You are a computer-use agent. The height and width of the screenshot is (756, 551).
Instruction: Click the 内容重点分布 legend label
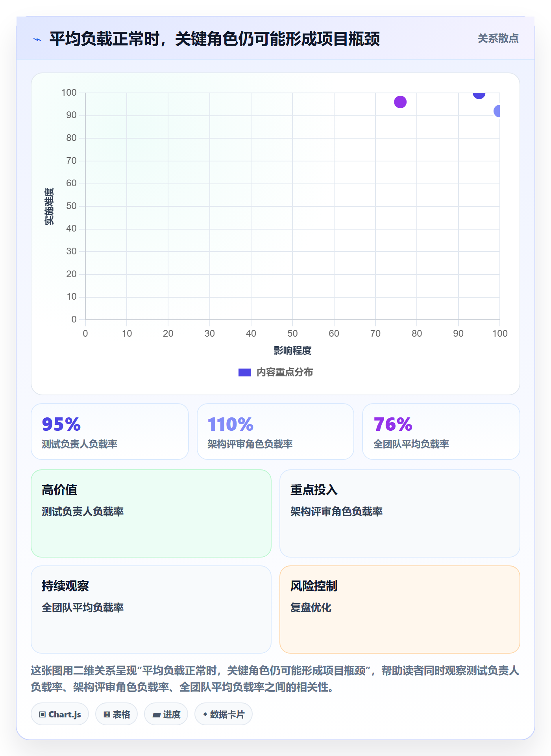pyautogui.click(x=285, y=372)
